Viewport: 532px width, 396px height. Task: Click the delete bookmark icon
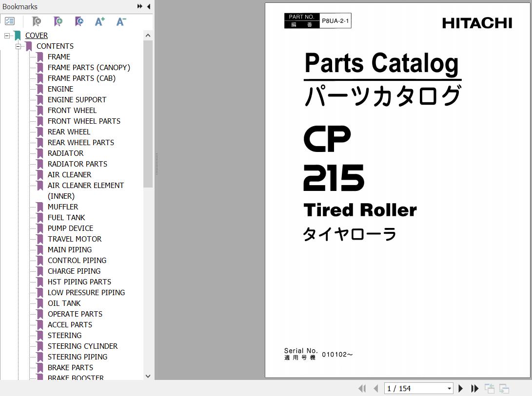(x=37, y=21)
